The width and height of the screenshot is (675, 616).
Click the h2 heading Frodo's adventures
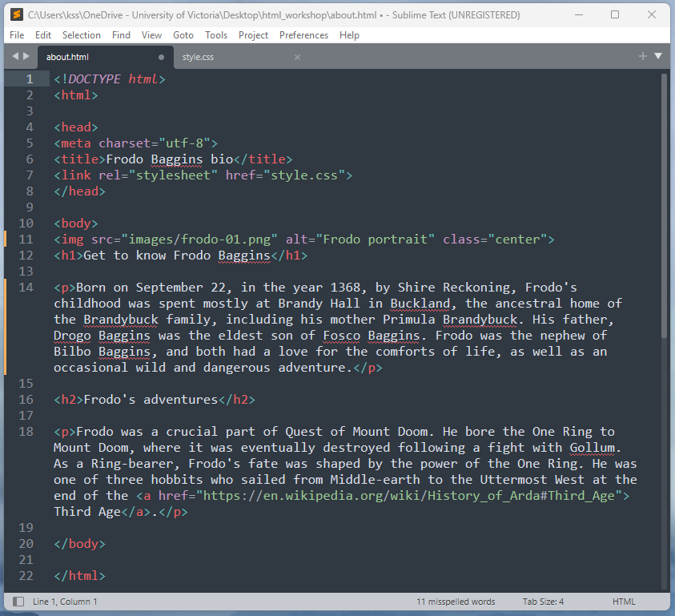point(151,400)
